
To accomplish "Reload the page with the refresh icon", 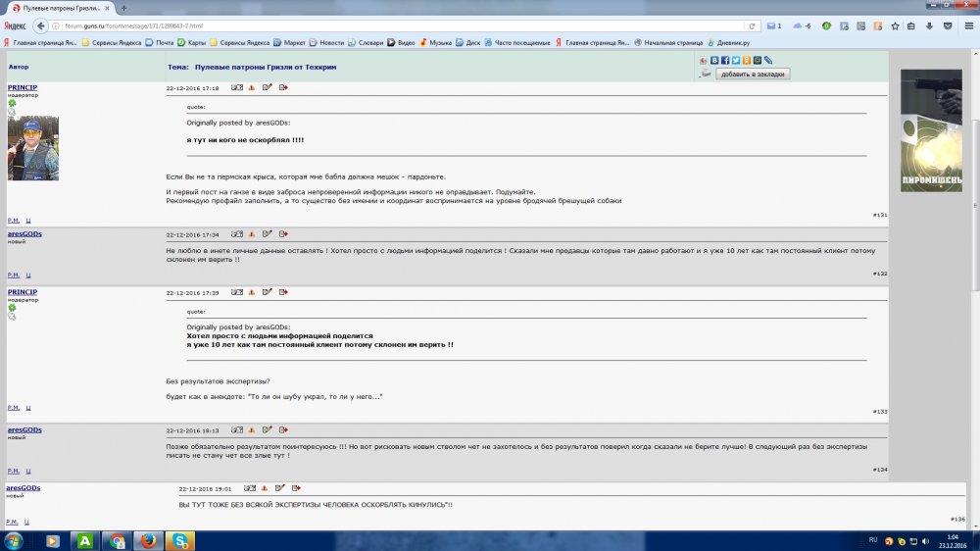I will click(x=753, y=25).
